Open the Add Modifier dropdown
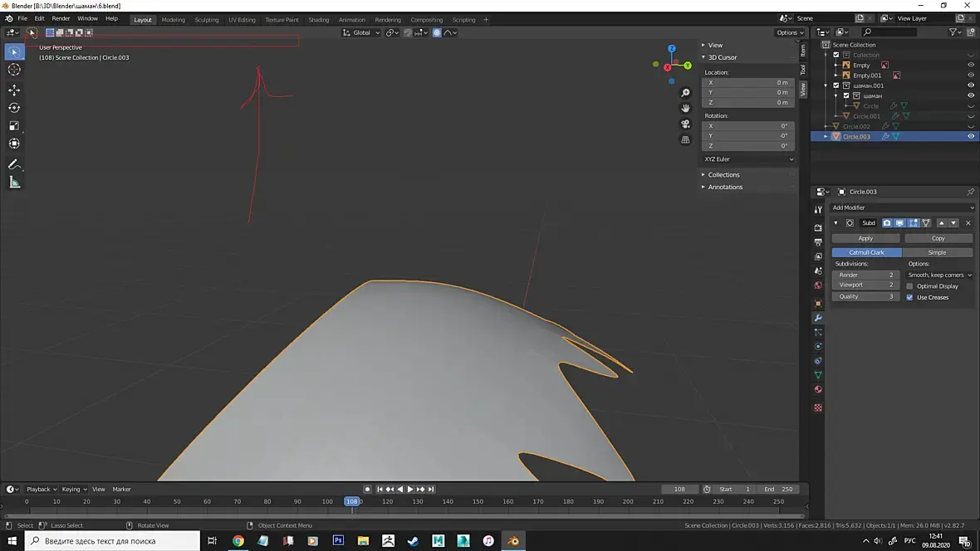 pos(902,207)
